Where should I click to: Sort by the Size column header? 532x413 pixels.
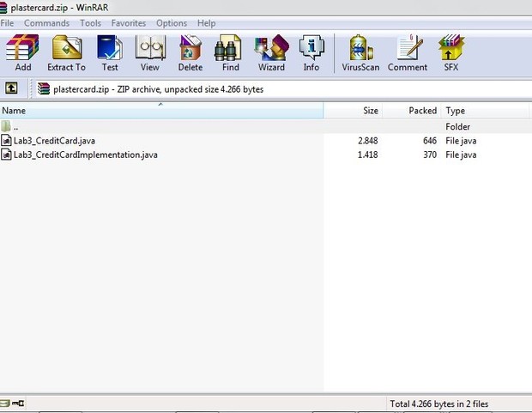(354, 111)
